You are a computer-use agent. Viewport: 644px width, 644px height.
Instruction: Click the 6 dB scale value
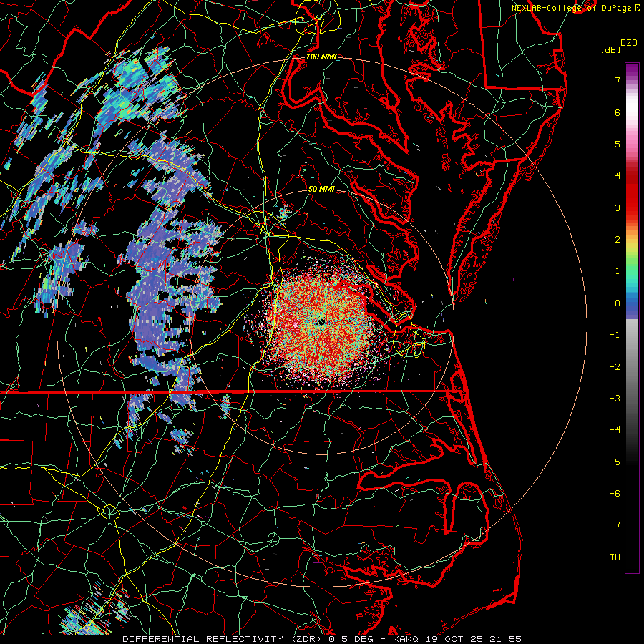pyautogui.click(x=618, y=112)
